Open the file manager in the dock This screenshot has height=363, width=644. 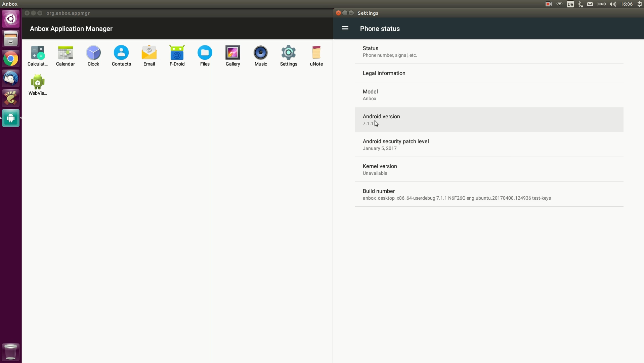pyautogui.click(x=11, y=39)
